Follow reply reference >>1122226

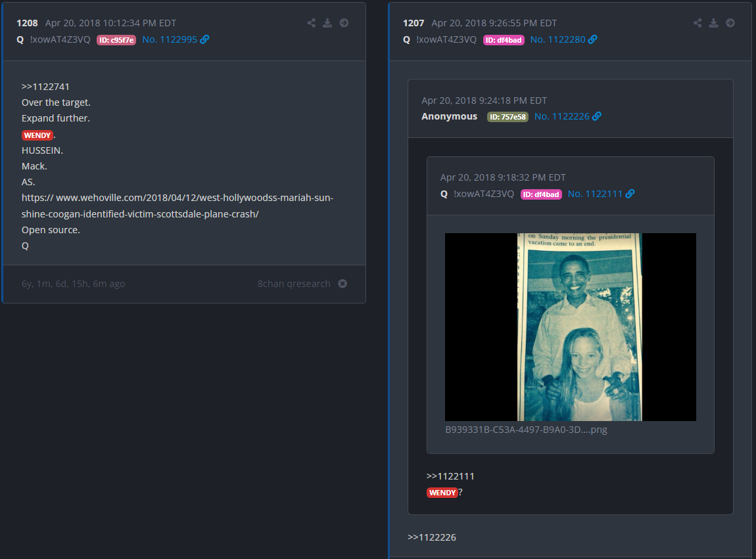pyautogui.click(x=432, y=537)
